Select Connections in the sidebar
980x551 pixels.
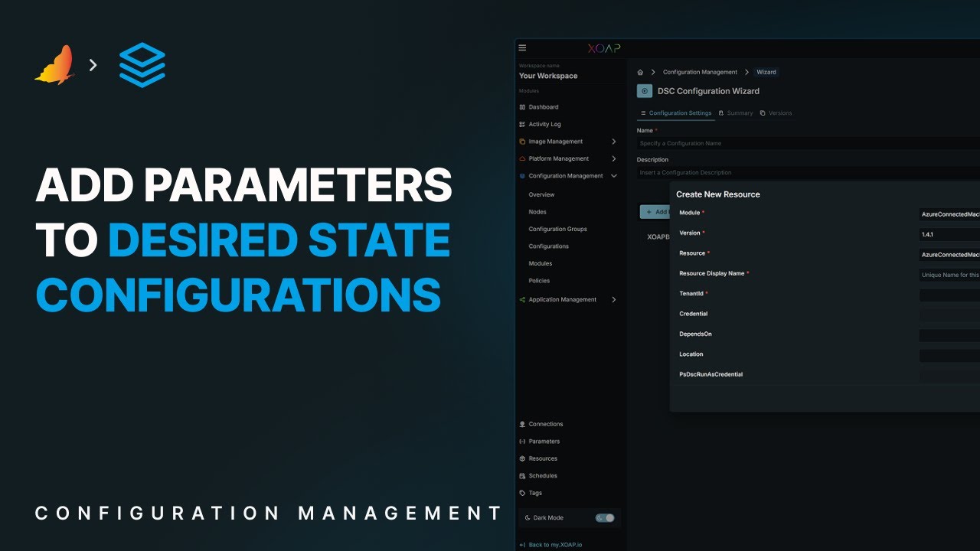545,424
